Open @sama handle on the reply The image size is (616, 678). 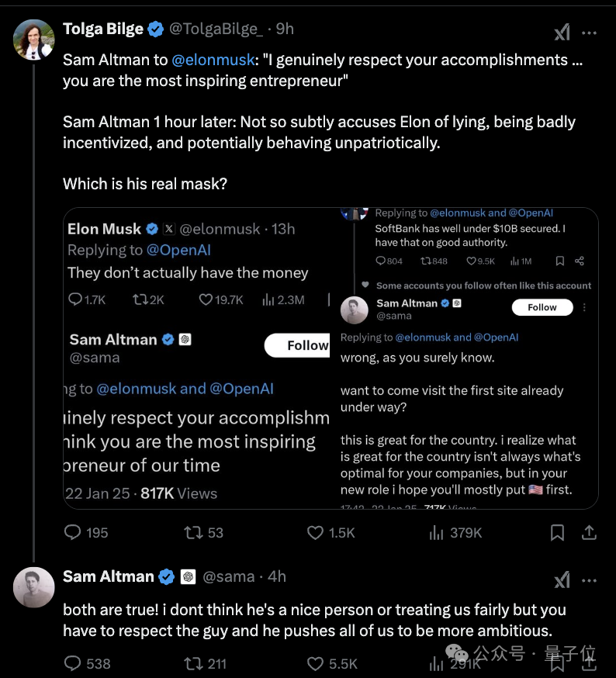pos(228,576)
